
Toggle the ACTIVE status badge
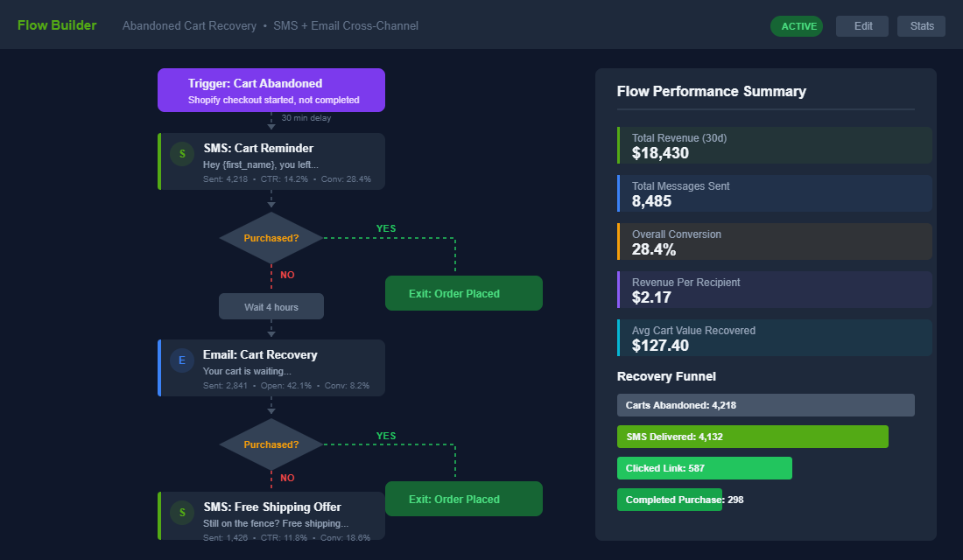(x=797, y=25)
